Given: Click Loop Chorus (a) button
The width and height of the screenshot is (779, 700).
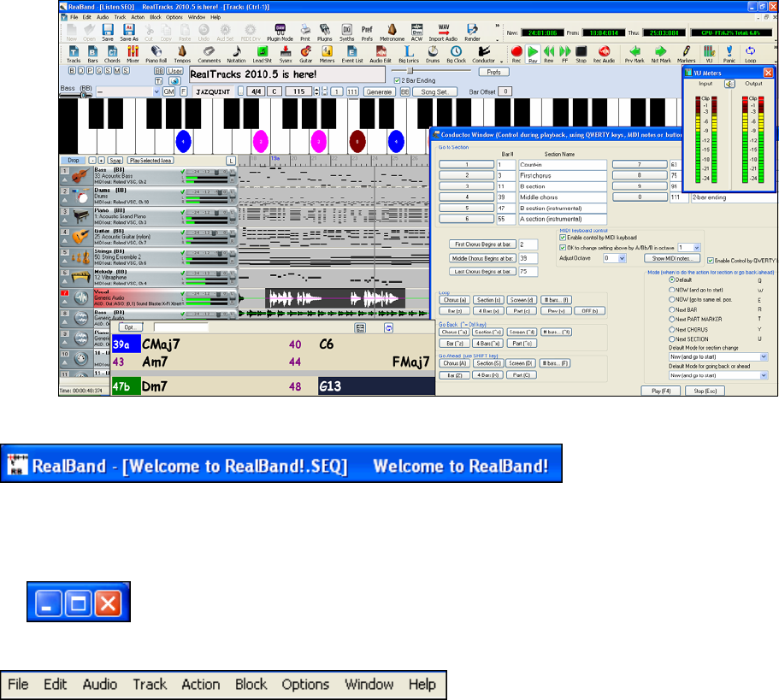Looking at the screenshot, I should pyautogui.click(x=454, y=300).
